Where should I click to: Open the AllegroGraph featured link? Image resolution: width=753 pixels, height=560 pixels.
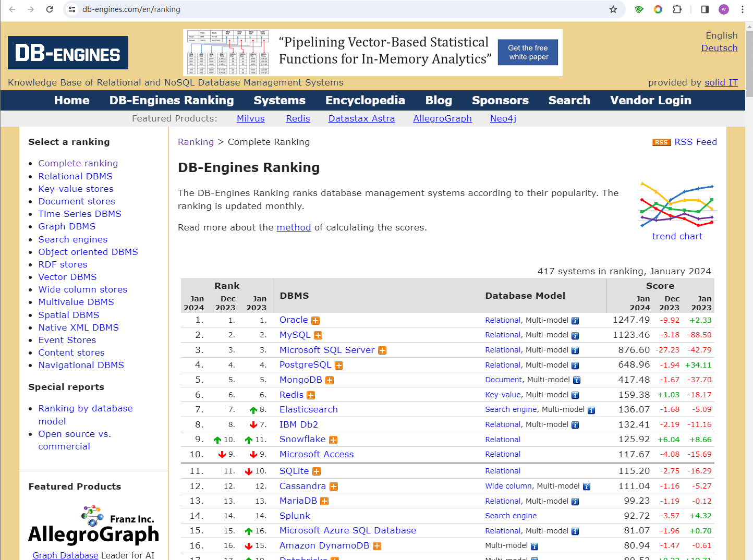click(442, 118)
